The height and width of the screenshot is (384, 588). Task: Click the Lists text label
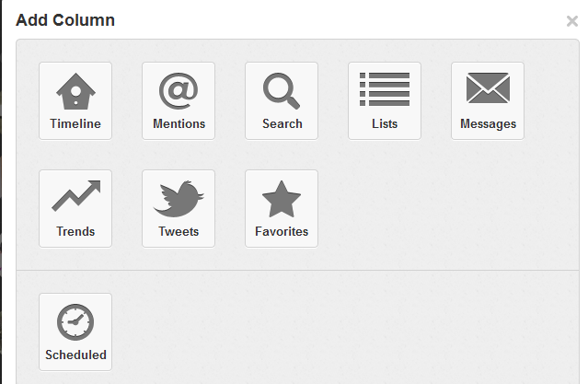coord(385,124)
